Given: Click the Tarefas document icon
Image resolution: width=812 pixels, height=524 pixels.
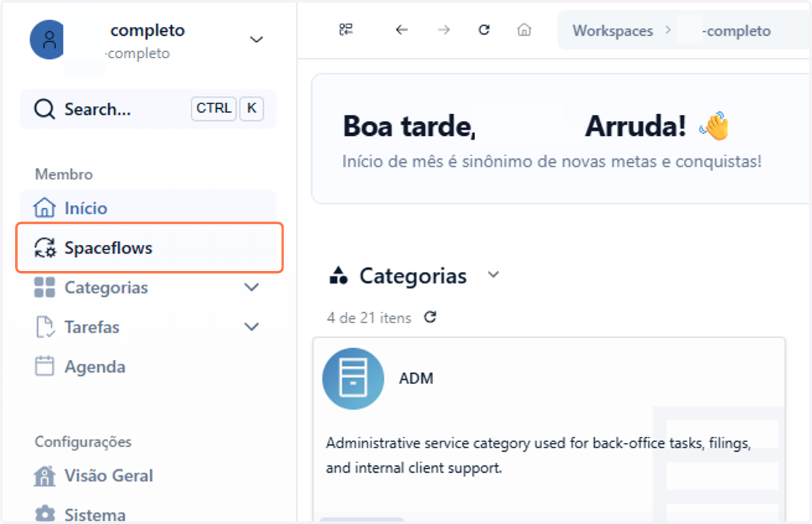Looking at the screenshot, I should [x=44, y=327].
